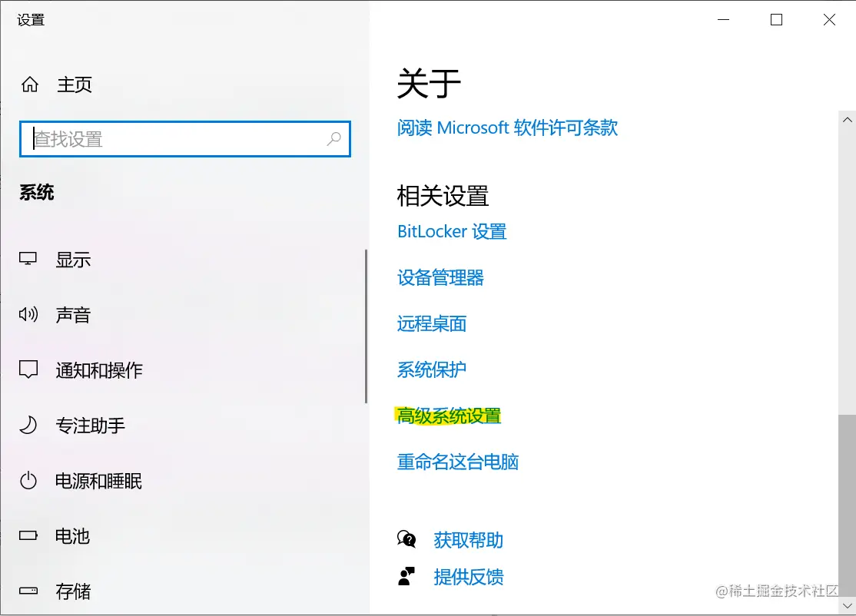This screenshot has width=856, height=616.
Task: Select the 显示 (Display) monitor icon
Action: [x=27, y=259]
